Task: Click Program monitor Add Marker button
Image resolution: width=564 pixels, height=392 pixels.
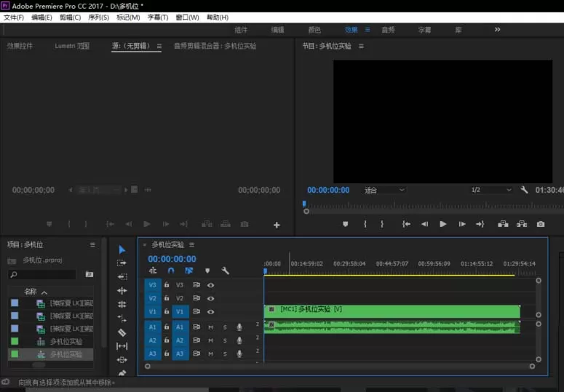Action: [x=345, y=224]
